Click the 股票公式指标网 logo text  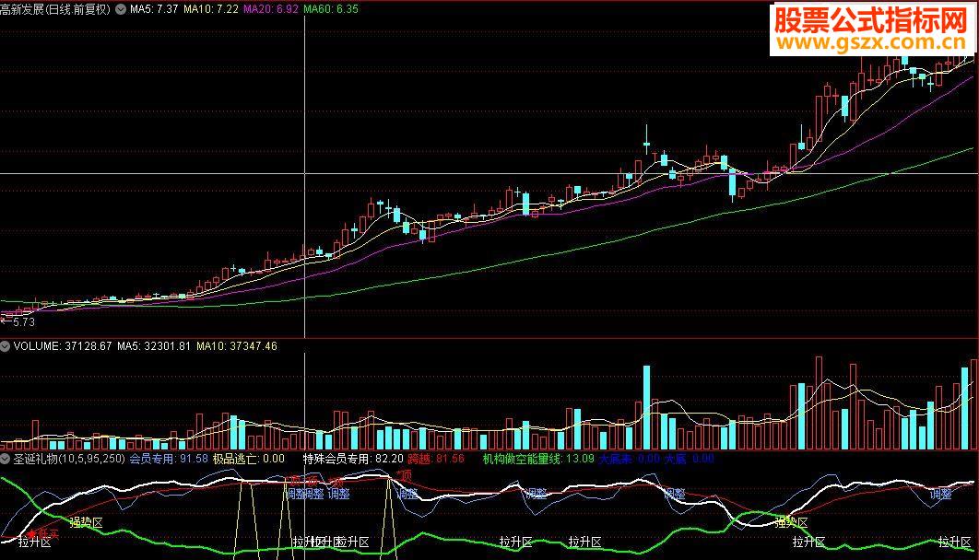870,20
